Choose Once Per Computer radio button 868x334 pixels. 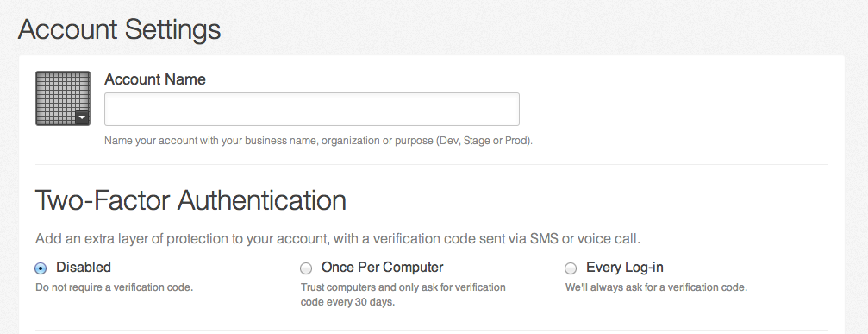click(306, 268)
